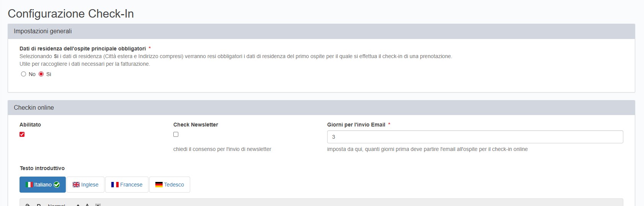Click the Italian flag icon

pyautogui.click(x=29, y=185)
